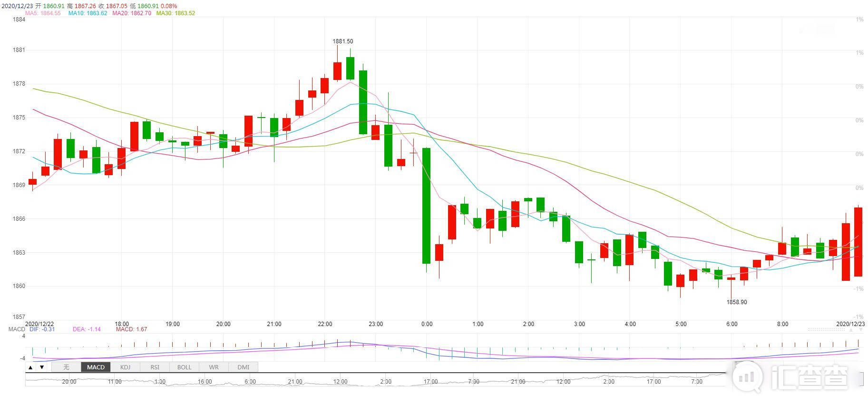The image size is (868, 396).
Task: Open the RSI indicator tab
Action: (155, 367)
